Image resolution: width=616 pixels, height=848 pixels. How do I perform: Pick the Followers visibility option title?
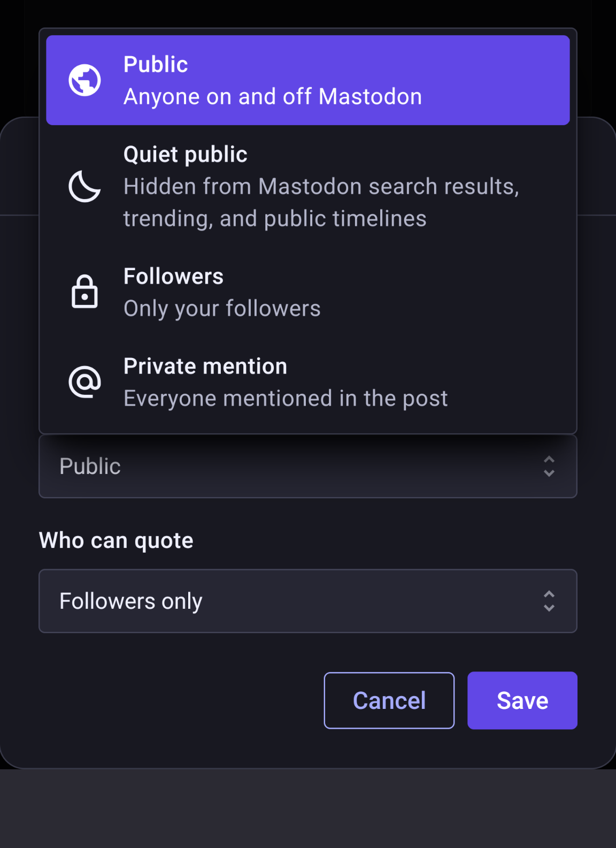[173, 277]
